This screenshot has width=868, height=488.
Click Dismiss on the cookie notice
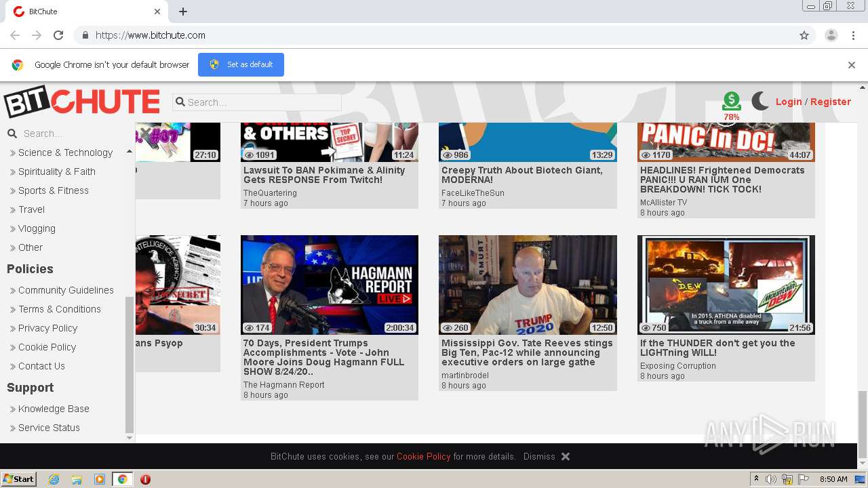[x=539, y=457]
